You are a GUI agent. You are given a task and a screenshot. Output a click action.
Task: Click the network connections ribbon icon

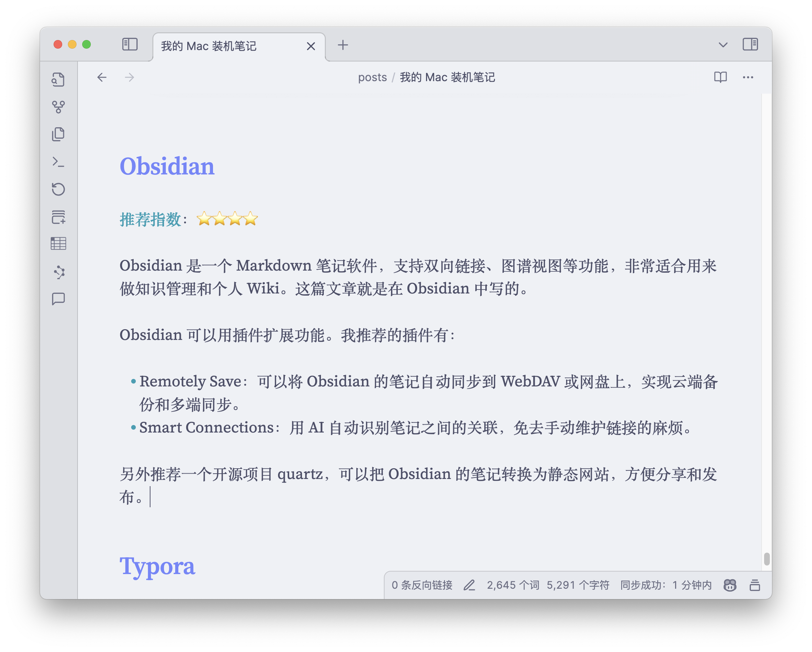(x=59, y=272)
